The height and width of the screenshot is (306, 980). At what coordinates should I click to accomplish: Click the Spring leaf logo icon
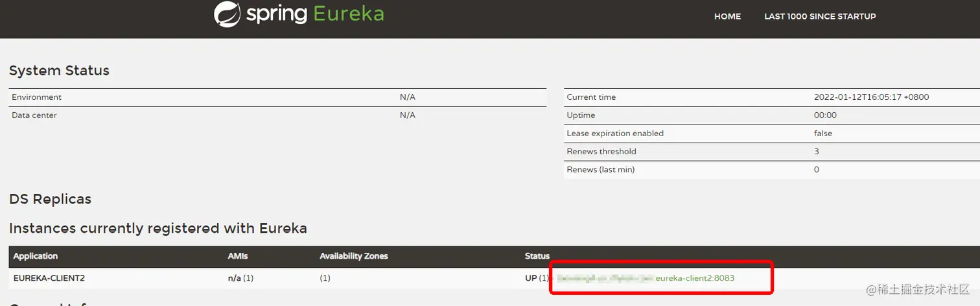227,14
